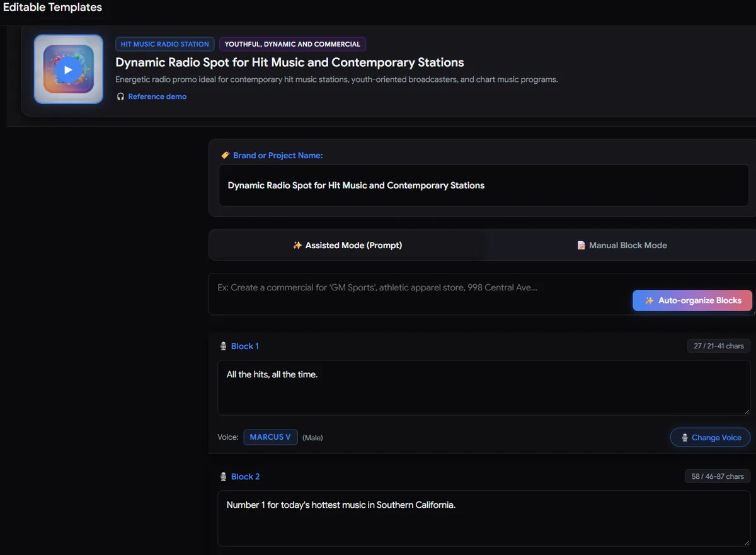The image size is (756, 555).
Task: Click the Block 1 character count badge
Action: coord(719,346)
